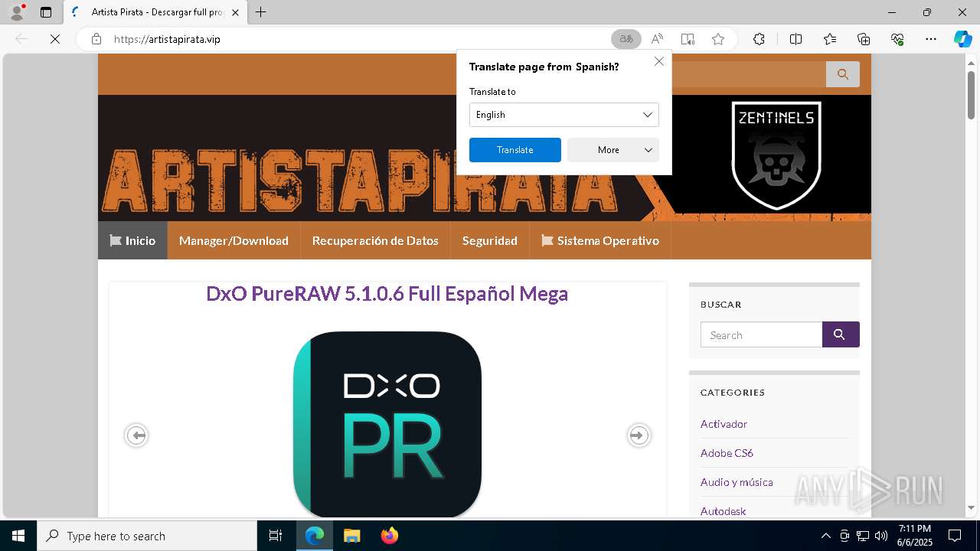Click the header search text field
This screenshot has height=551, width=980.
pos(748,74)
